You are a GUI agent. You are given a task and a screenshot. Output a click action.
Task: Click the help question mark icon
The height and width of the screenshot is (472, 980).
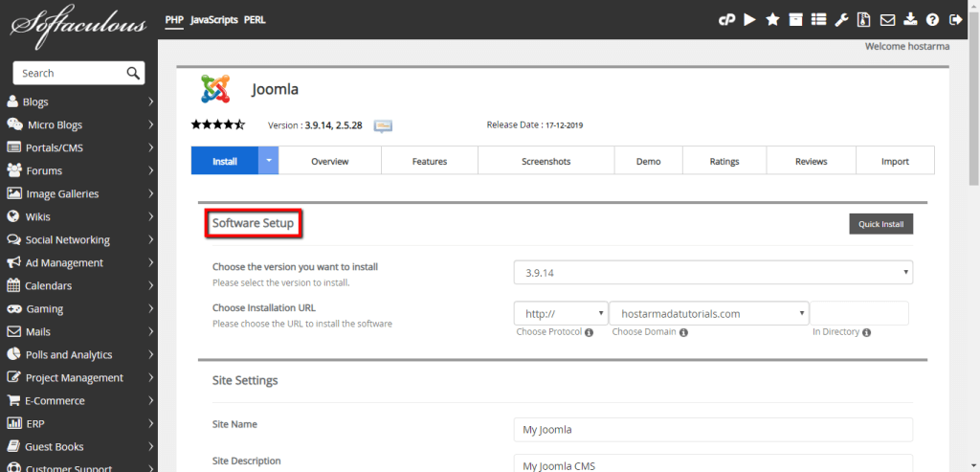tap(931, 19)
